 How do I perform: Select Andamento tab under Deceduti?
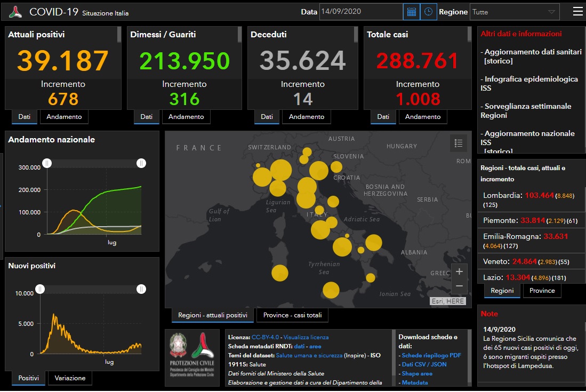(307, 117)
